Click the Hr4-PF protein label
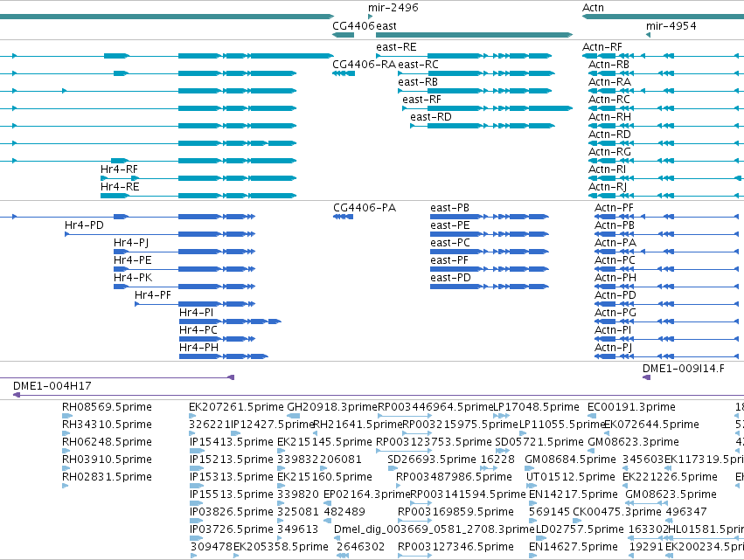The height and width of the screenshot is (560, 744). [x=153, y=295]
